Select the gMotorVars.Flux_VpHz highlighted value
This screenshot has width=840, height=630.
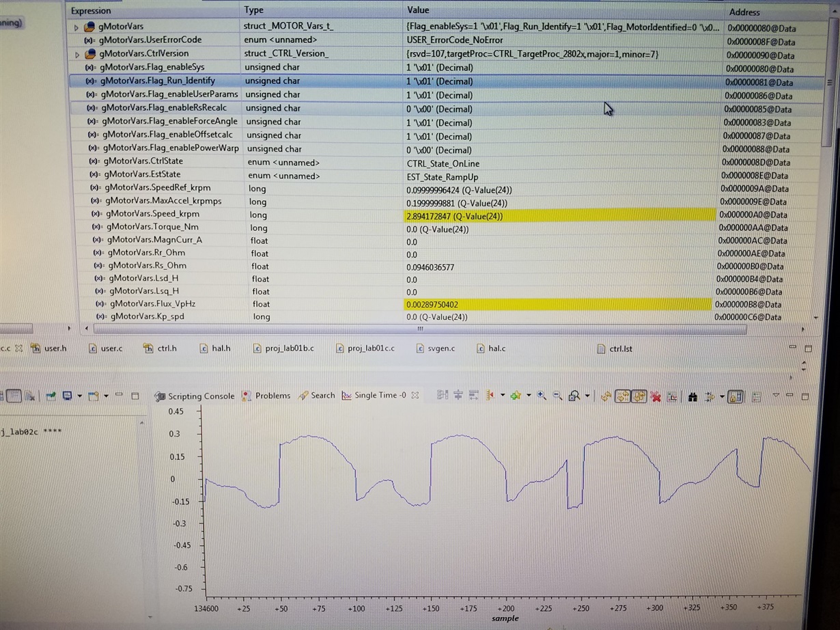pyautogui.click(x=557, y=304)
